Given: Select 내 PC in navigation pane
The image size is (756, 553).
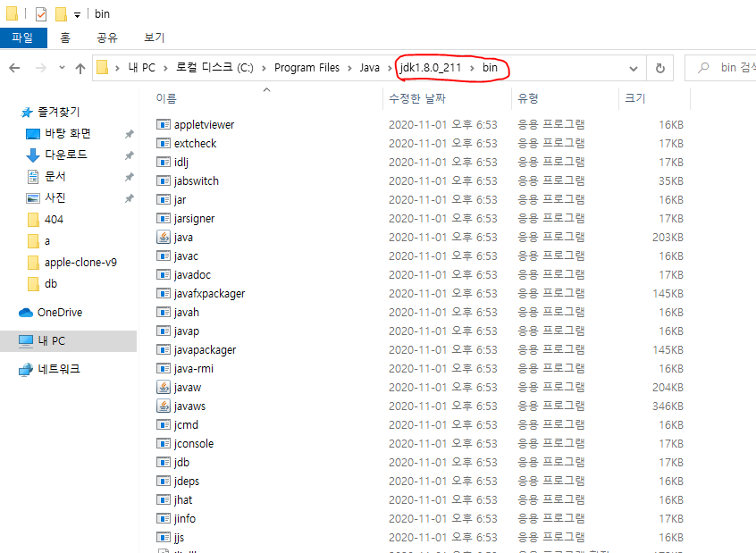Looking at the screenshot, I should pyautogui.click(x=52, y=341).
